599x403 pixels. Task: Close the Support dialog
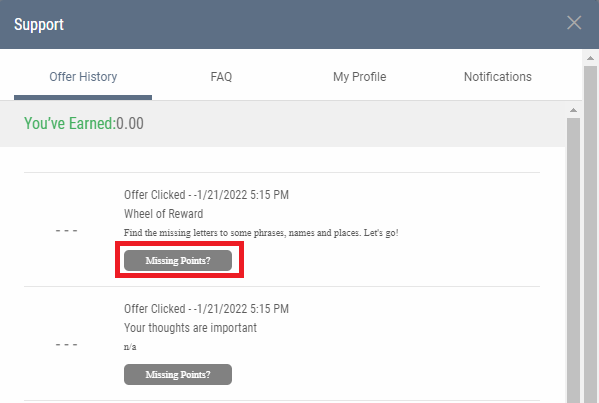(574, 23)
